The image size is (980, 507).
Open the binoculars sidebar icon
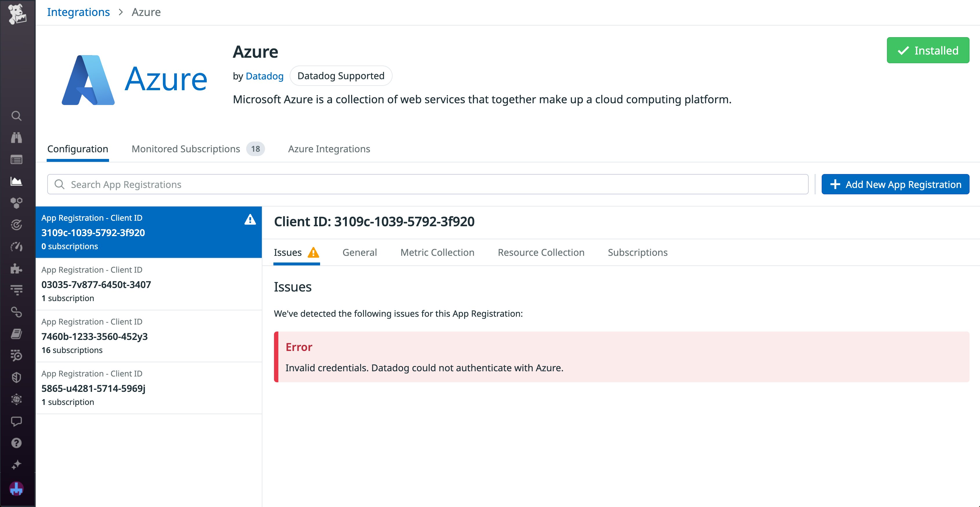click(16, 137)
